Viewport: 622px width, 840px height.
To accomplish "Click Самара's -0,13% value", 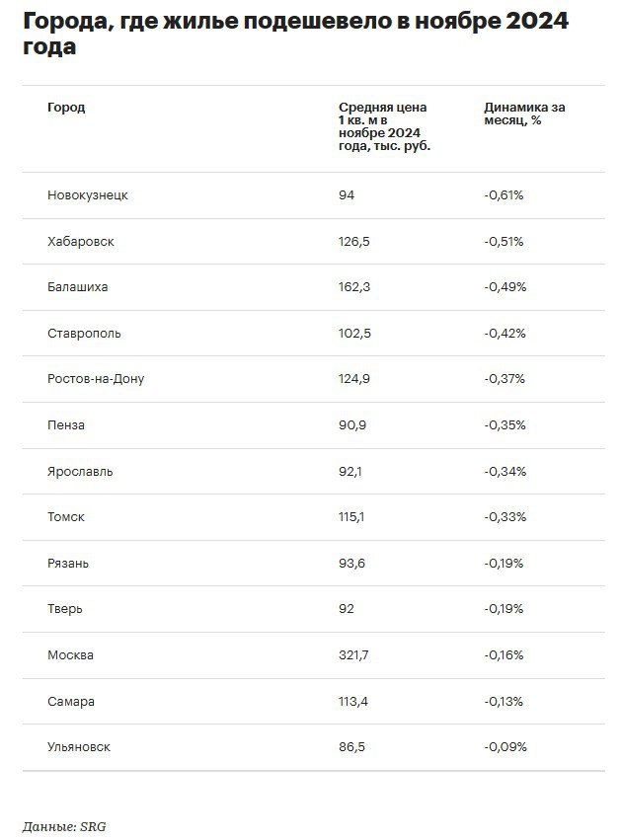I will pyautogui.click(x=505, y=702).
